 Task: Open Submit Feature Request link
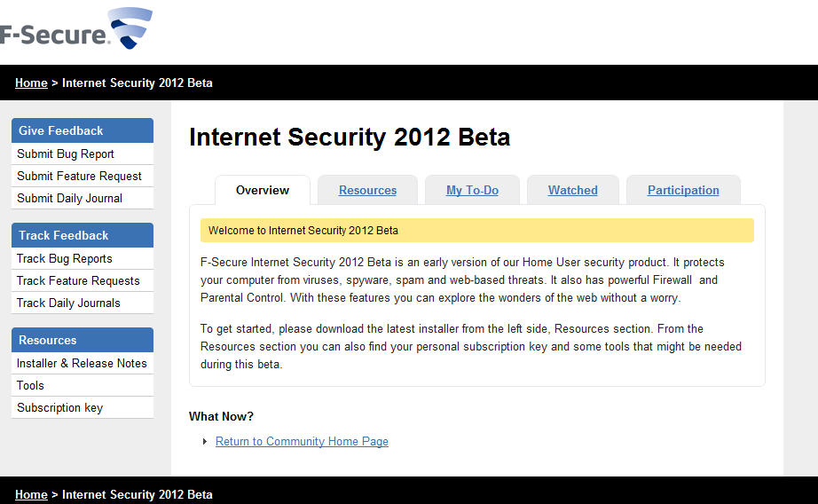tap(80, 176)
